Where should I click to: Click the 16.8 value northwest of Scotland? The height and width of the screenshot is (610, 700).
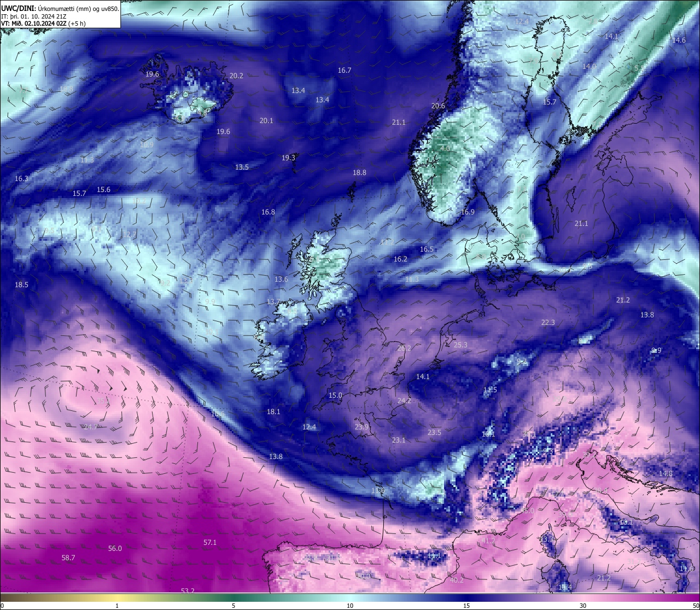(x=268, y=212)
